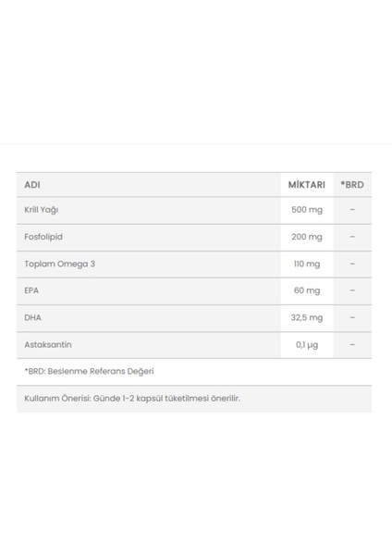
Task: Click the 500 mg amount cell
Action: coord(307,210)
